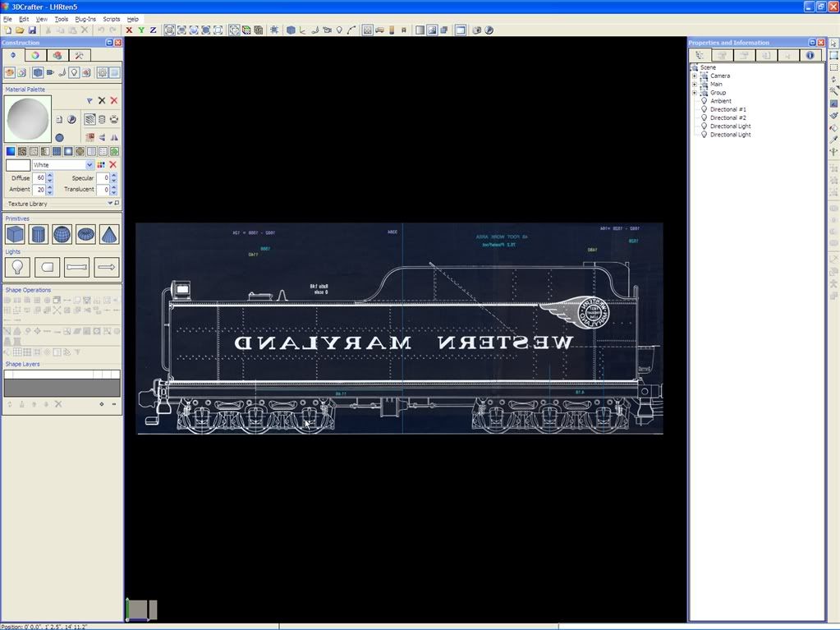
Task: Select the arrow pointer tool on right toolbar
Action: (x=833, y=44)
